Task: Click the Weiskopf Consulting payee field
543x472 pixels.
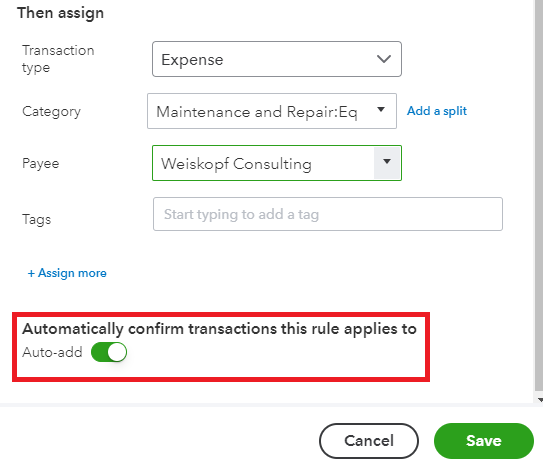Action: [x=277, y=163]
